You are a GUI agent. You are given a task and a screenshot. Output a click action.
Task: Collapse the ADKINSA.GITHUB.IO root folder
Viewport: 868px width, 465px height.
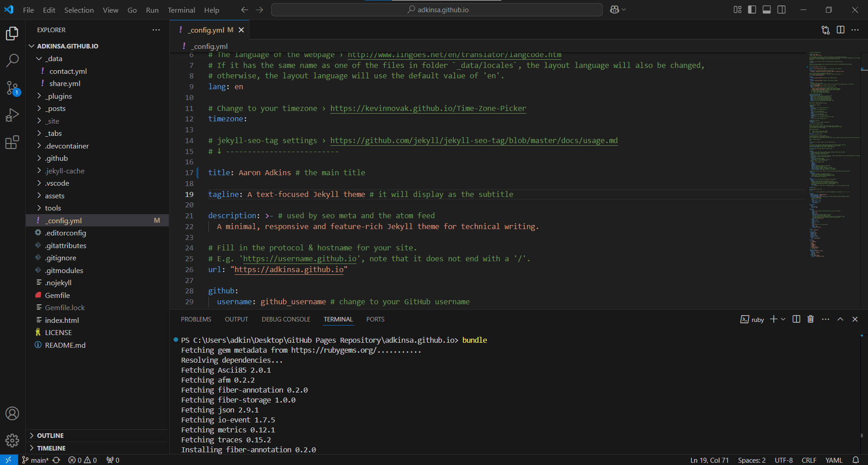point(32,46)
